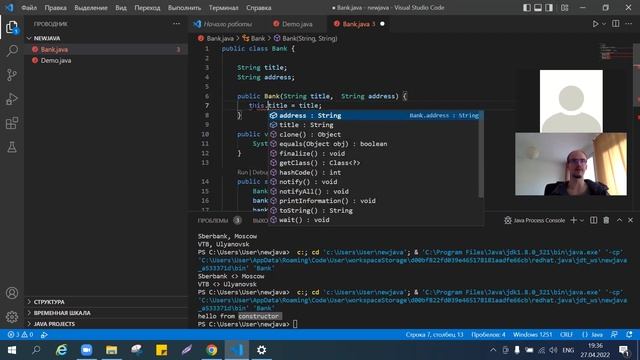Add a new terminal with plus
The image size is (640, 360).
tap(573, 220)
